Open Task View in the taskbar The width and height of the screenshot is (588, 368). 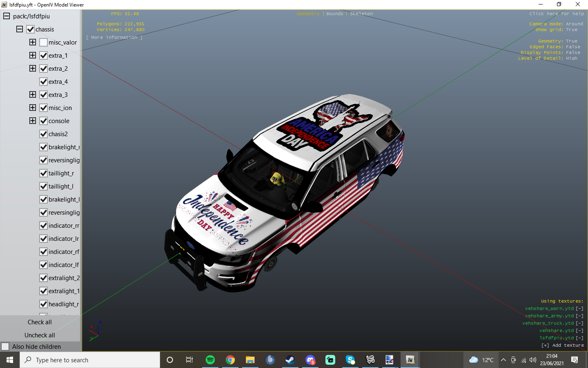(189, 360)
